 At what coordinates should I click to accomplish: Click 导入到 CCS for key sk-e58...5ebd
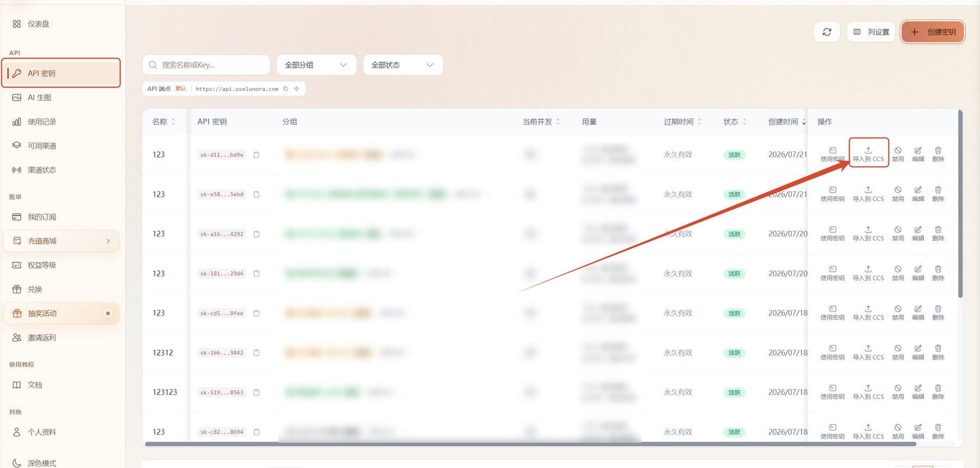868,194
